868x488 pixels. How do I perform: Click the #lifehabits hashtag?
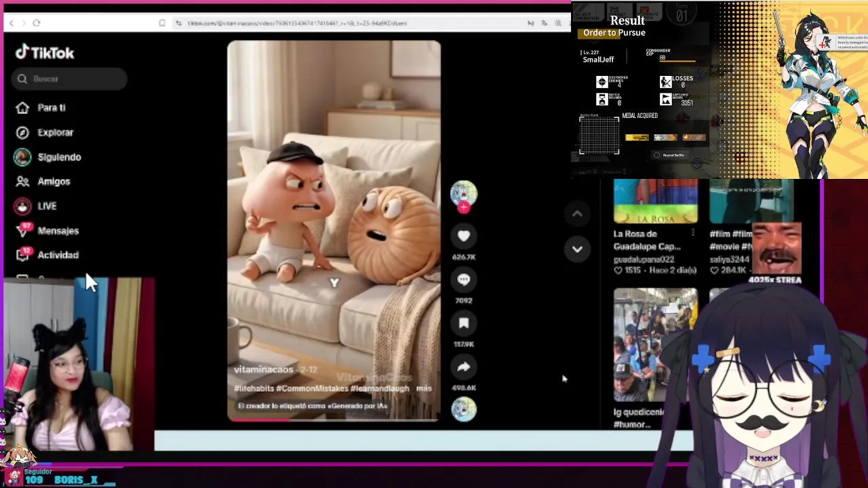pos(254,388)
